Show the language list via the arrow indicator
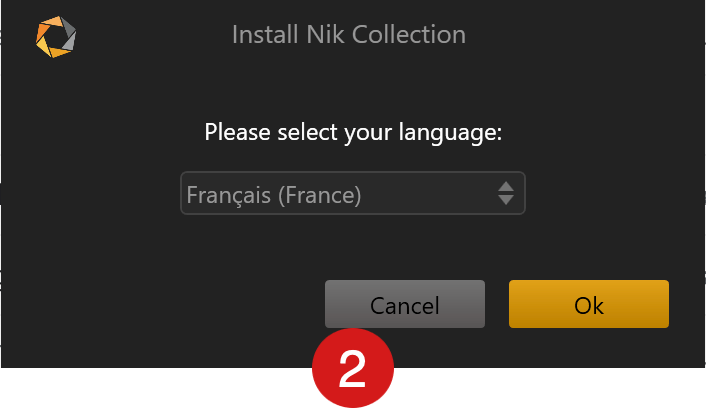Image resolution: width=706 pixels, height=410 pixels. click(x=506, y=193)
